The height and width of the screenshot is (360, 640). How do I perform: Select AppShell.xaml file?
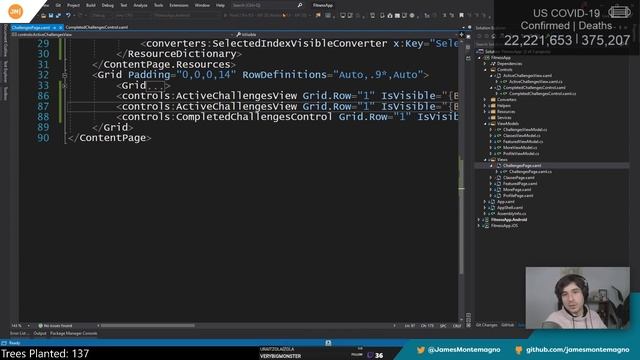tap(509, 208)
